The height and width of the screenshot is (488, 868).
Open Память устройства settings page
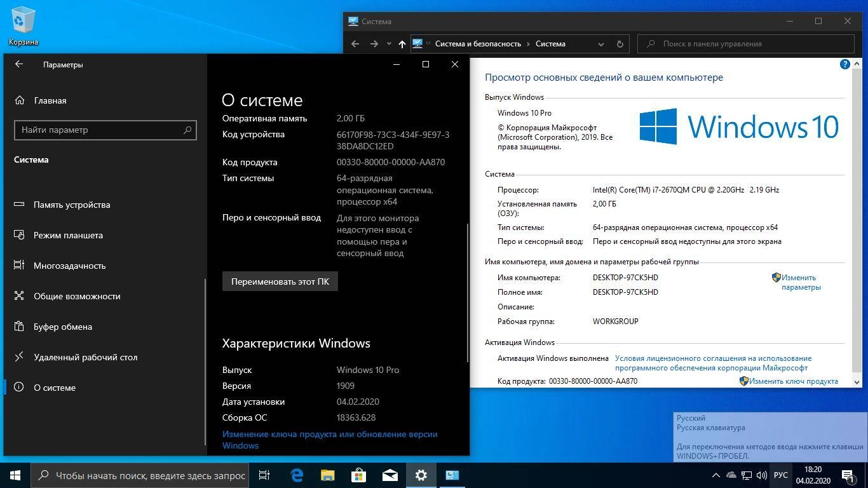coord(62,205)
